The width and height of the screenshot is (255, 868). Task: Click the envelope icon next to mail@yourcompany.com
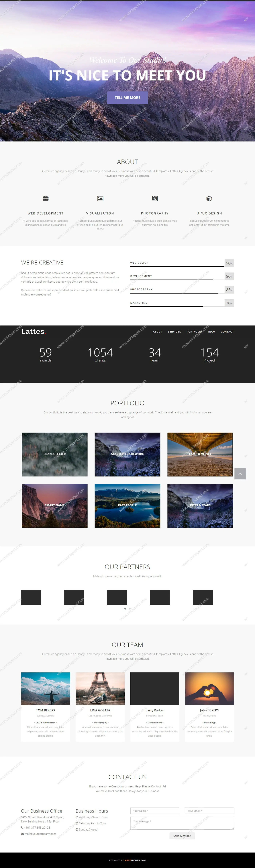[23, 834]
